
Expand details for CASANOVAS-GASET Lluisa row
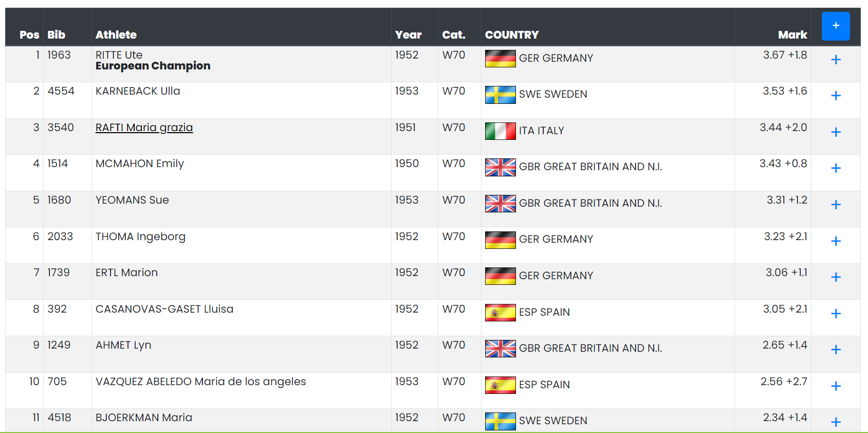pos(836,314)
